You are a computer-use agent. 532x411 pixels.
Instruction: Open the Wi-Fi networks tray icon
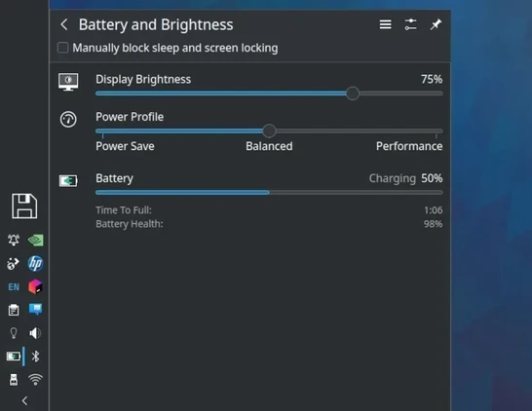coord(35,380)
